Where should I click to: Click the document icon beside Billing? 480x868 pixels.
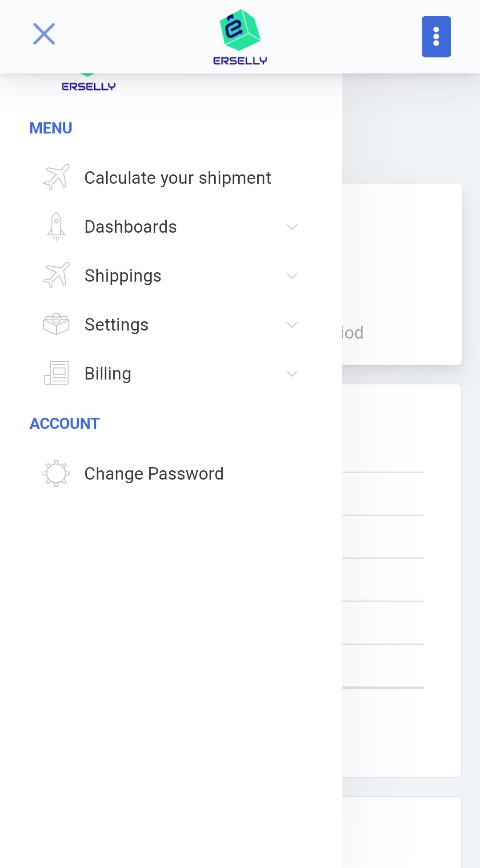(56, 373)
